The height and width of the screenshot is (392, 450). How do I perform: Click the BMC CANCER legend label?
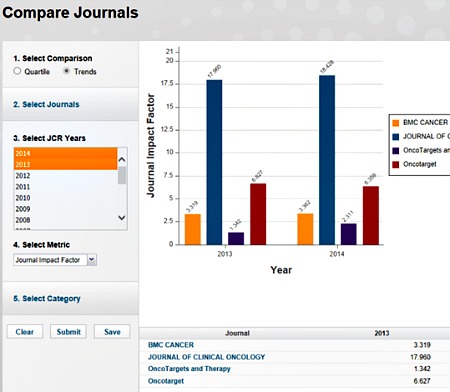click(x=426, y=123)
